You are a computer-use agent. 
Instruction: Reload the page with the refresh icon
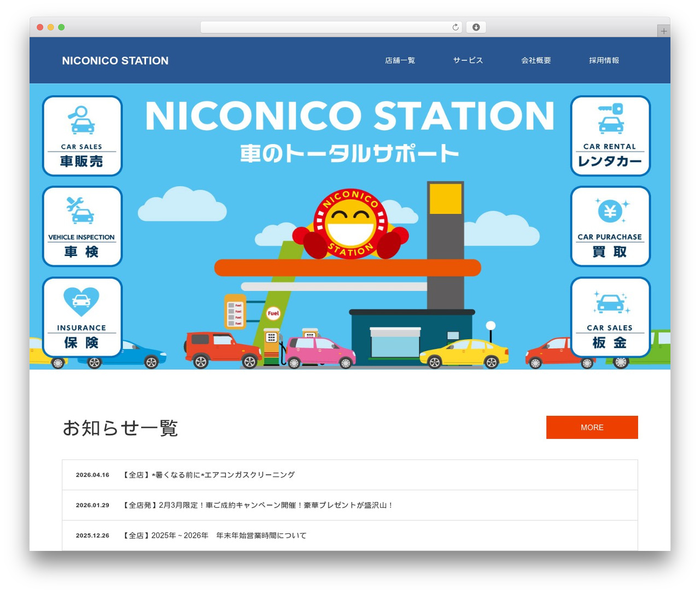point(455,27)
